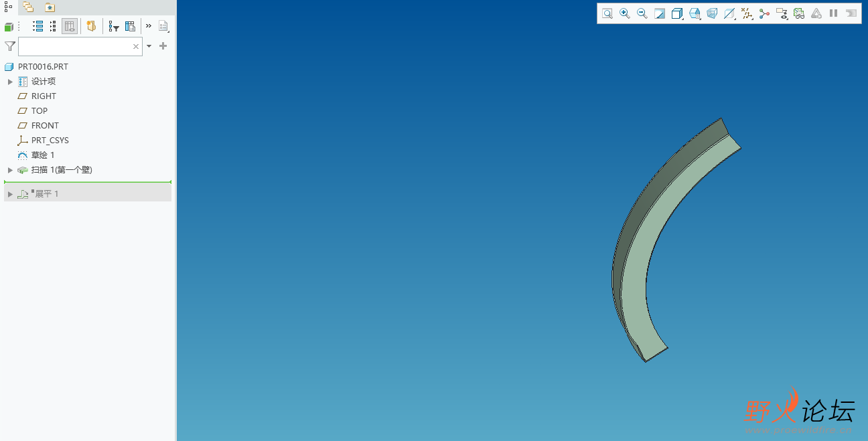The width and height of the screenshot is (868, 441).
Task: Select the FRONT datum plane
Action: coord(45,126)
